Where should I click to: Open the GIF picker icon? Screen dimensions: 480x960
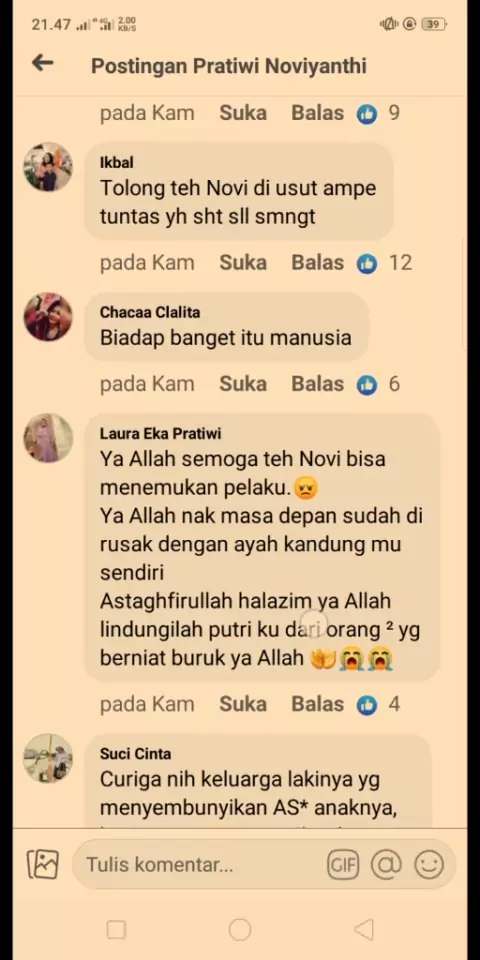(x=343, y=864)
